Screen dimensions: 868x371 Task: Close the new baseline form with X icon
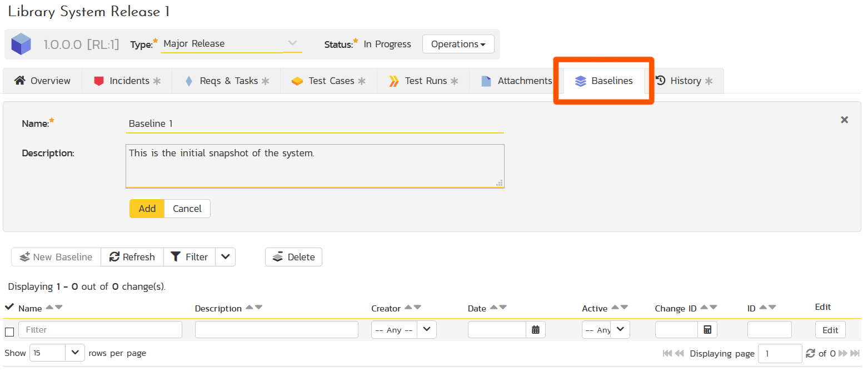pyautogui.click(x=844, y=120)
